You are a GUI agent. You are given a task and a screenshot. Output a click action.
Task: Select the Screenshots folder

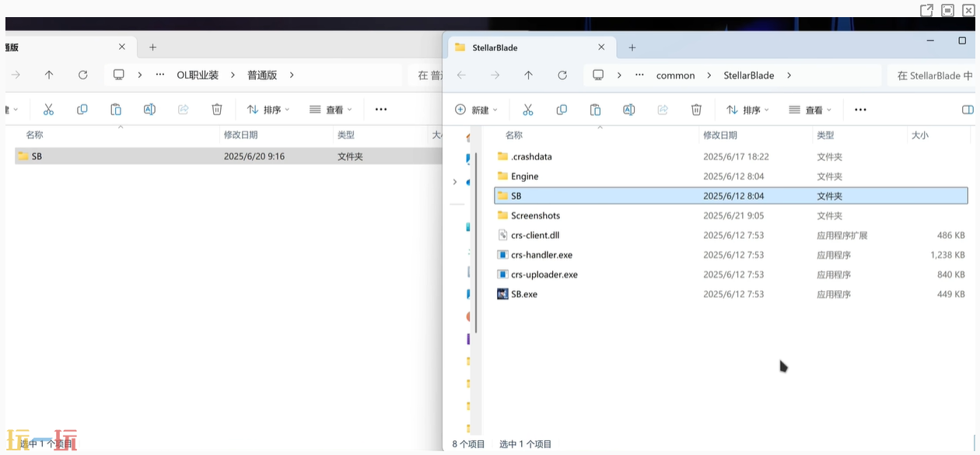point(731,215)
